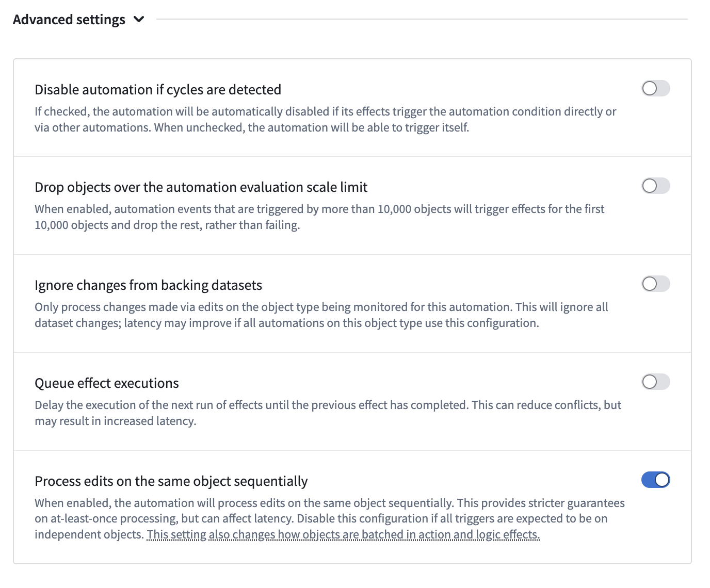The width and height of the screenshot is (710, 588).
Task: Switch on Queue effect executions toggle
Action: 655,382
